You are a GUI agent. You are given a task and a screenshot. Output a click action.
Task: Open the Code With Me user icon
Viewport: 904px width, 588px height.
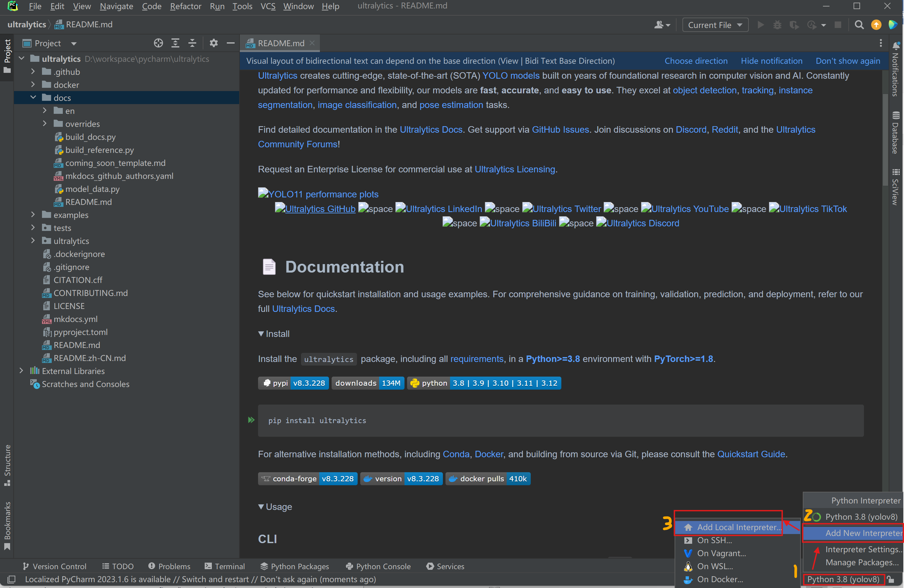pos(662,25)
